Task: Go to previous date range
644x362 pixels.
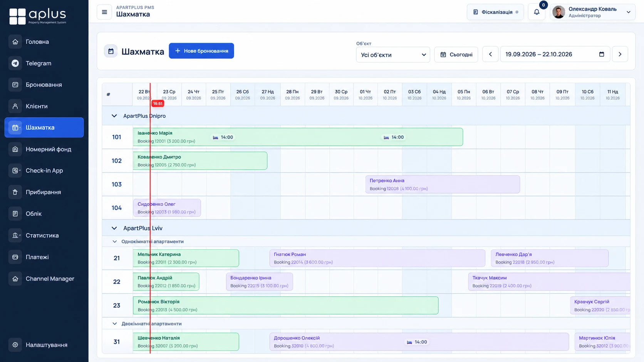Action: click(x=490, y=54)
